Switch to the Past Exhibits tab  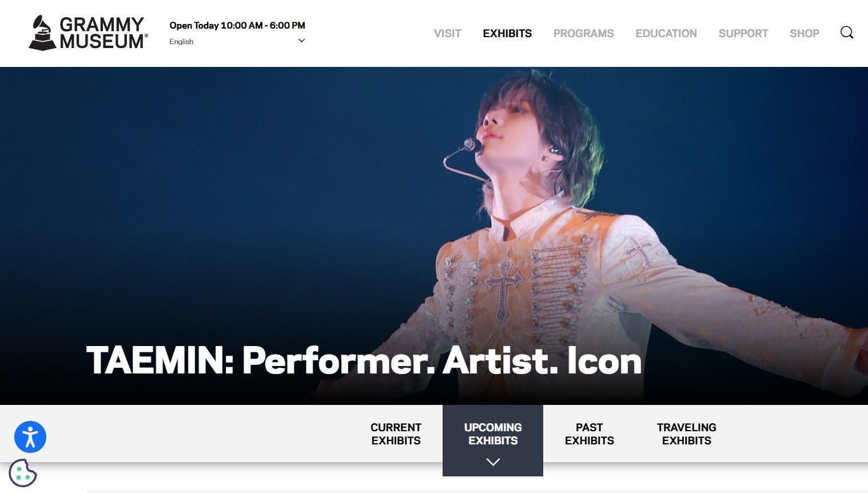pos(590,434)
